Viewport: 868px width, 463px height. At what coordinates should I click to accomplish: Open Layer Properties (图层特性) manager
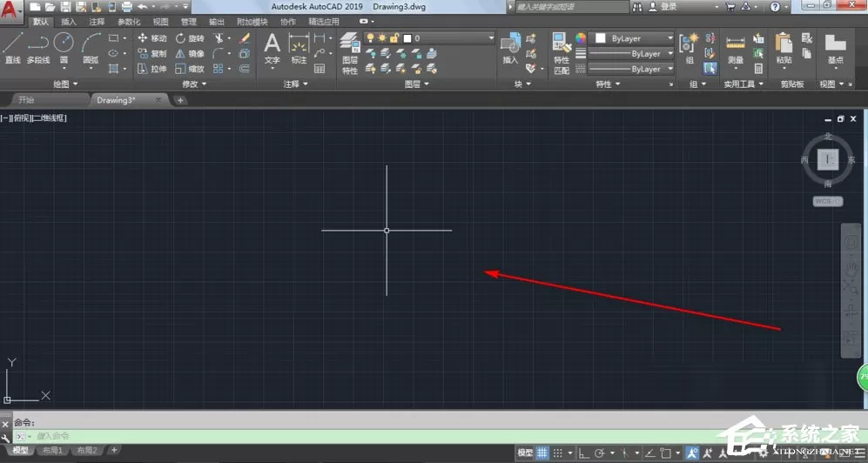350,53
